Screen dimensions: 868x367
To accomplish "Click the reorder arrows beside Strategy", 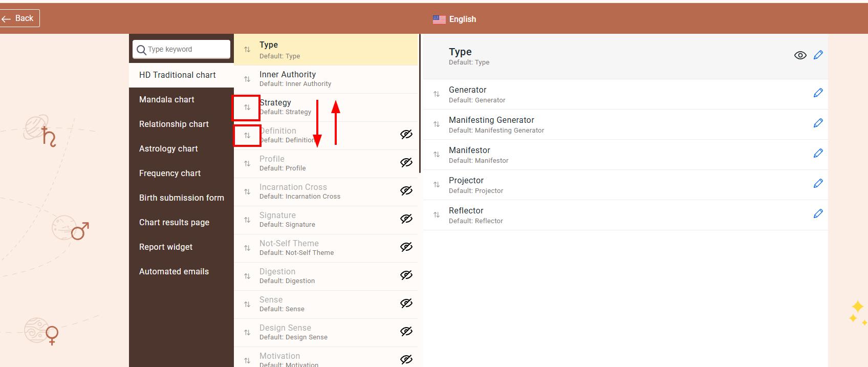I will 247,107.
